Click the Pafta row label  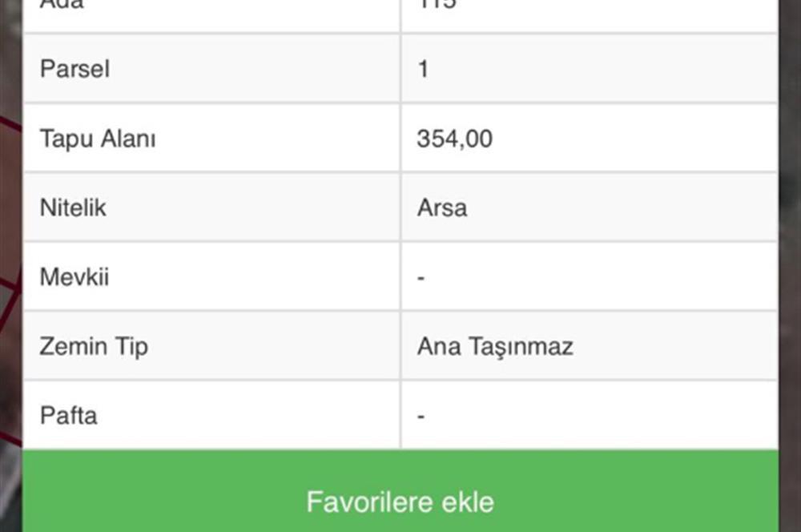point(68,416)
